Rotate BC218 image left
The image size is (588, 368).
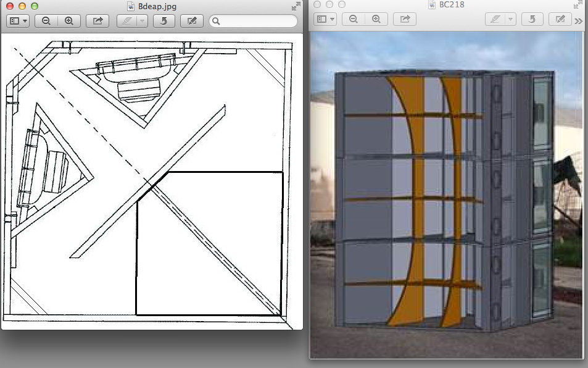click(532, 19)
